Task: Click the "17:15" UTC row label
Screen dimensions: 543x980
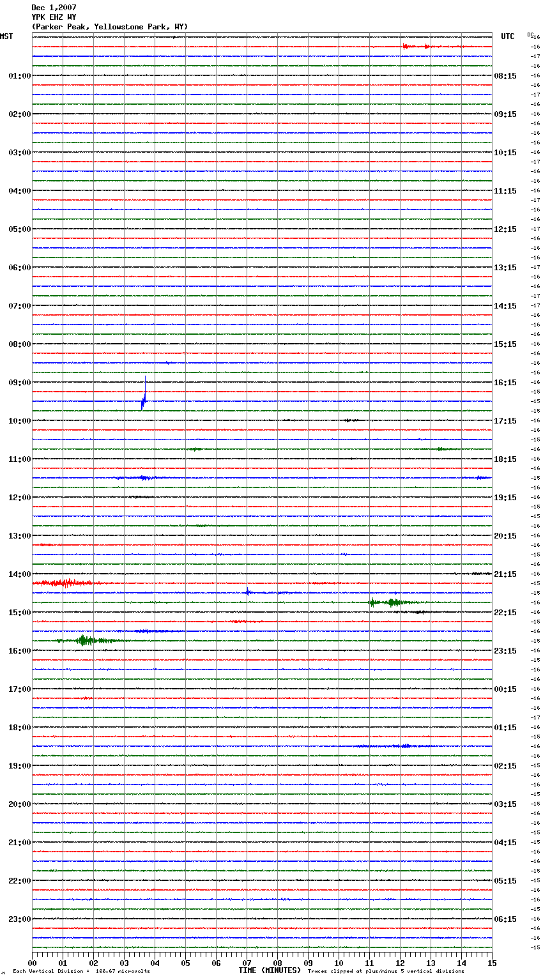Action: point(505,421)
